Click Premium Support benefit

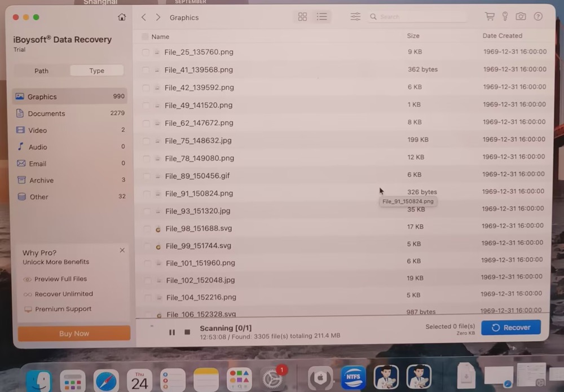point(58,309)
